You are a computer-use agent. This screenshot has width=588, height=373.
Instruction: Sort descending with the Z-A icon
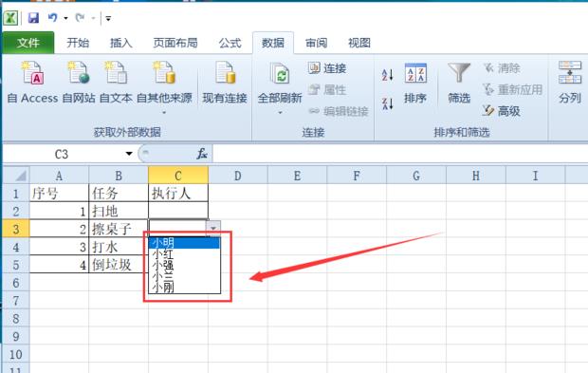[x=387, y=103]
